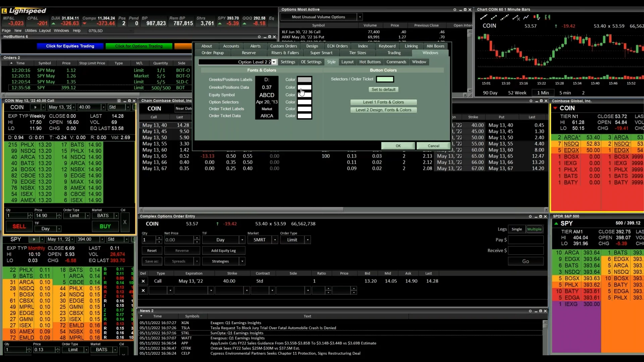Click the bar chart style icon
Screen dimensions: 644x362
[x=548, y=17]
